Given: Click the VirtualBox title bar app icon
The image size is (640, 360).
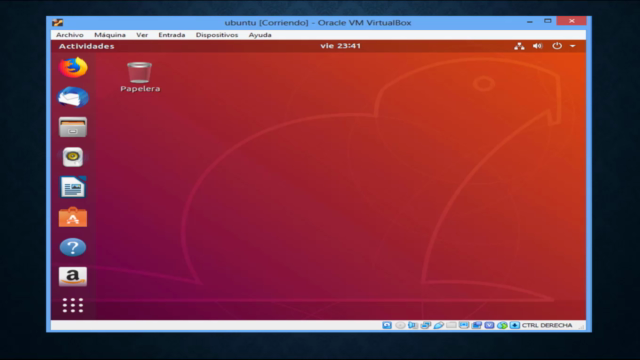Looking at the screenshot, I should point(58,23).
